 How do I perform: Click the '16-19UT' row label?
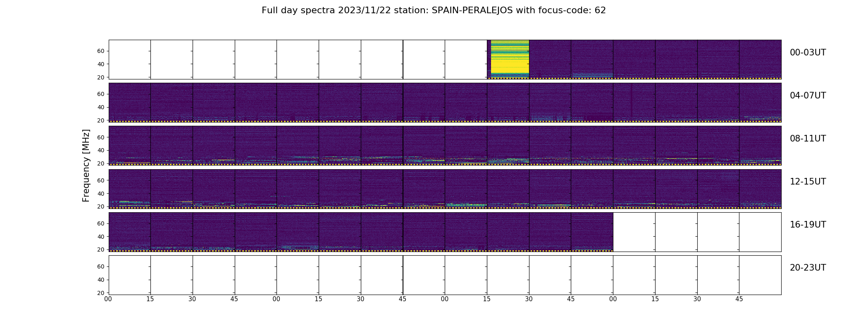(x=808, y=225)
